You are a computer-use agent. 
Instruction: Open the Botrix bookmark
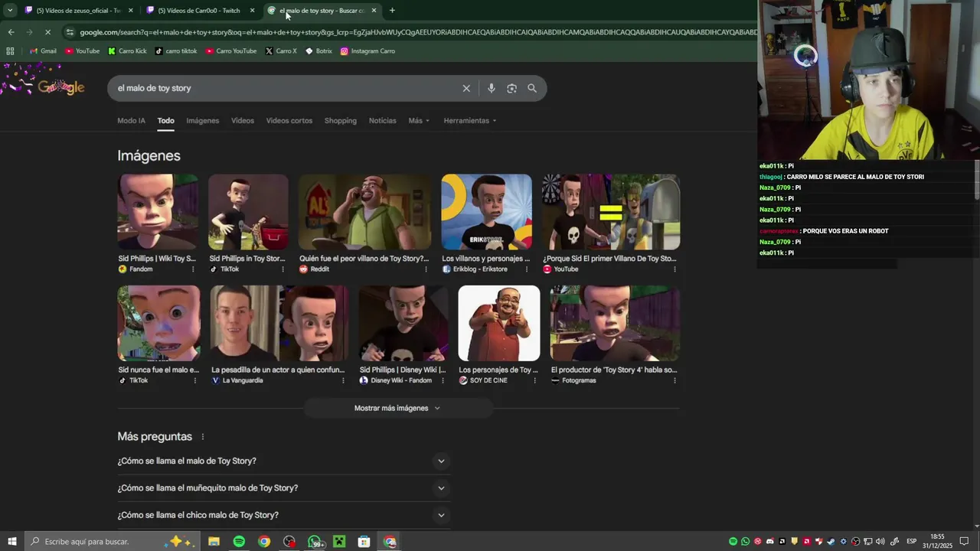coord(318,51)
